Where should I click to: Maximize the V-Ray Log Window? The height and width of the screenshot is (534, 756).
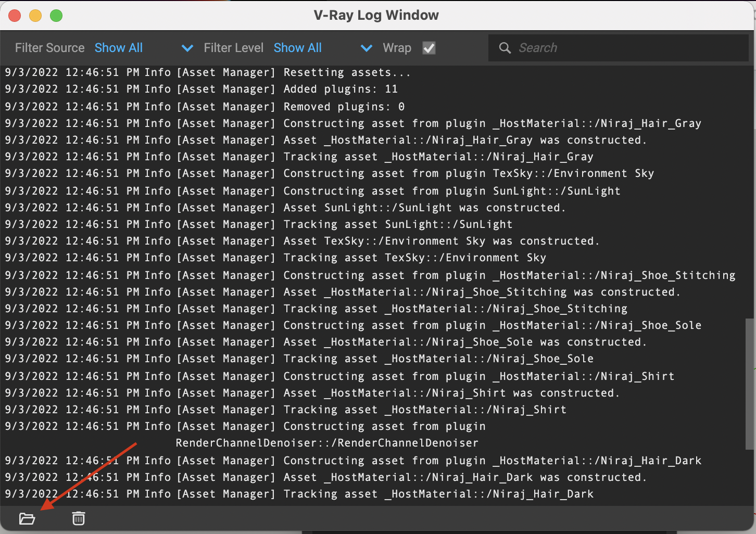56,16
